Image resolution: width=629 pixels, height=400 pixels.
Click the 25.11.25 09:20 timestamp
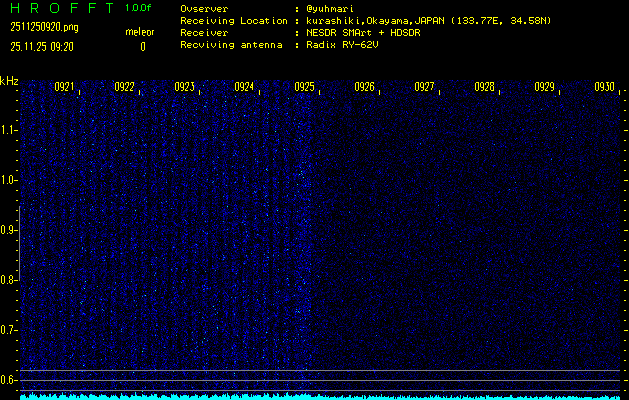pyautogui.click(x=43, y=46)
